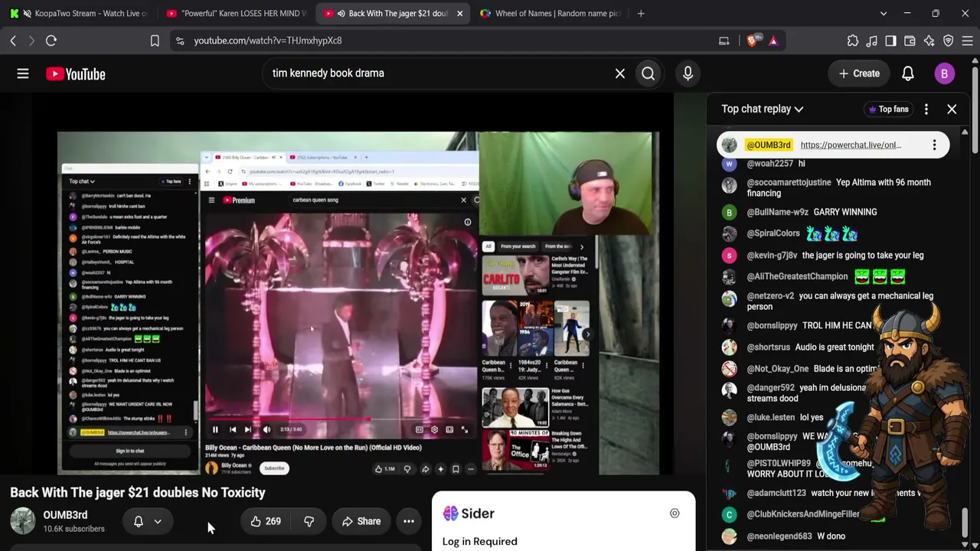Open the Brave Wallet icon
980x551 pixels.
coord(910,41)
